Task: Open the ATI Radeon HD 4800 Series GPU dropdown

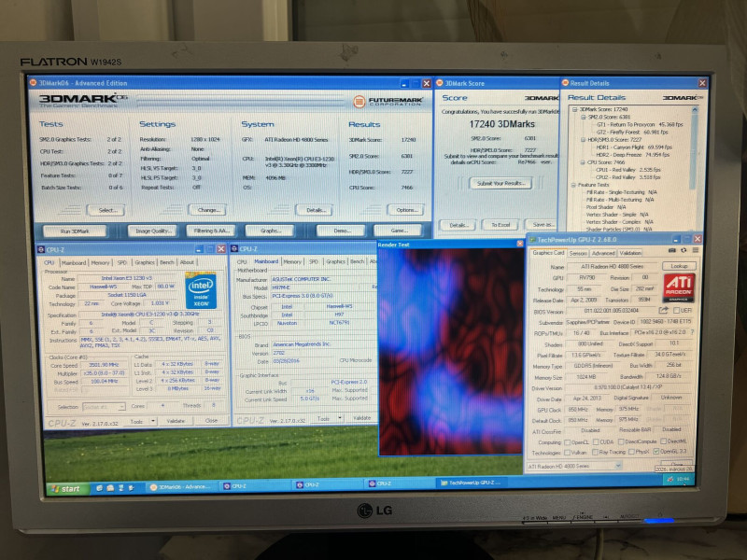Action: click(618, 466)
